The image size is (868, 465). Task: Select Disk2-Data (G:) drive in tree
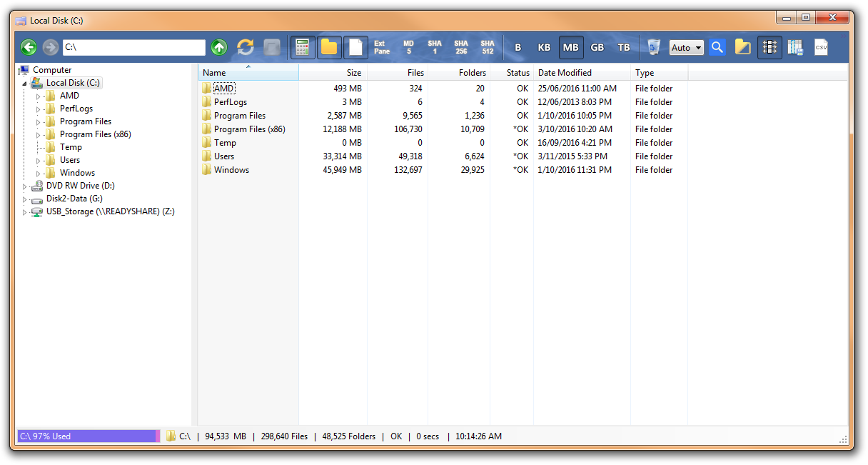(74, 199)
